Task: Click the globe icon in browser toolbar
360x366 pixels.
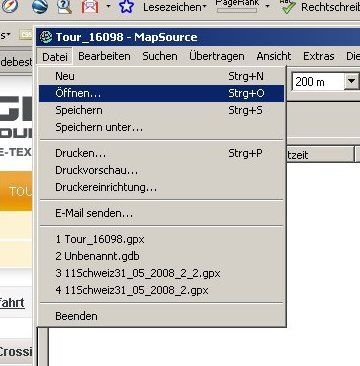Action: 40,6
